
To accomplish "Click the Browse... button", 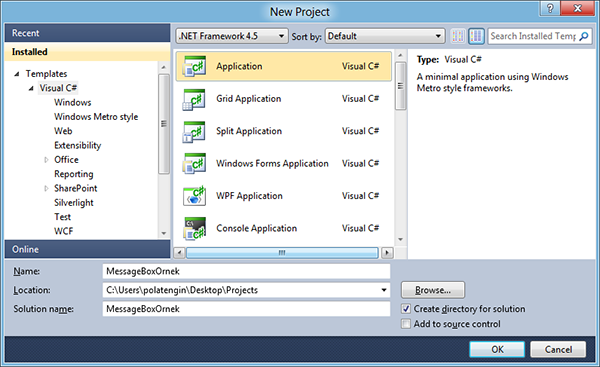I will click(x=433, y=290).
